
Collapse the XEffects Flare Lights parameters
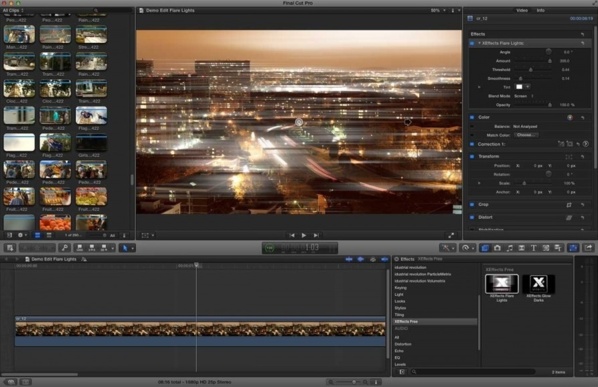point(479,43)
